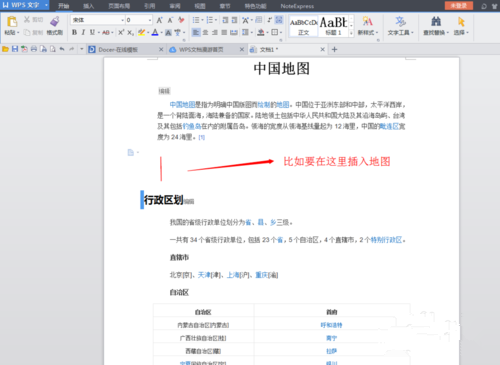
Task: Expand the styles gallery more arrow
Action: click(x=351, y=33)
